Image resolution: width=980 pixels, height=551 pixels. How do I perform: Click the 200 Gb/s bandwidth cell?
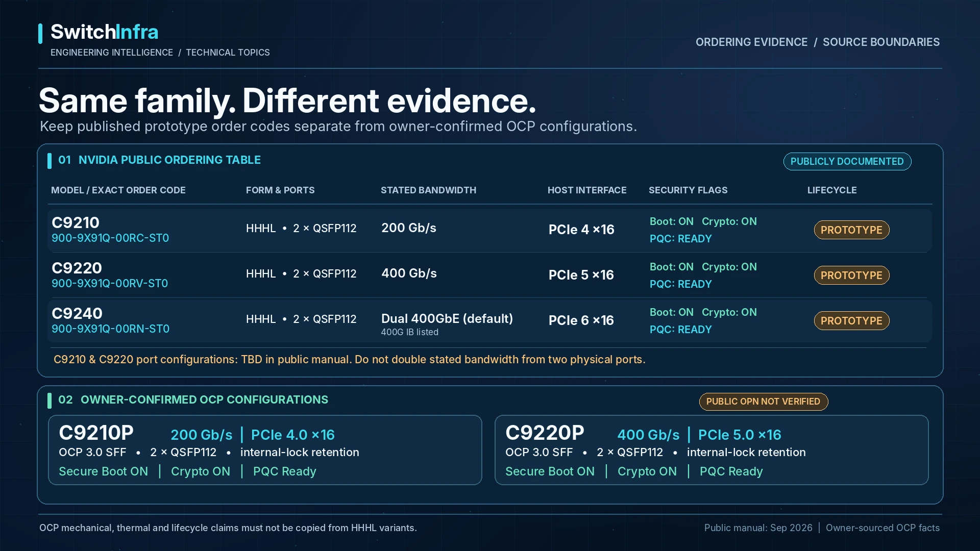[409, 228]
